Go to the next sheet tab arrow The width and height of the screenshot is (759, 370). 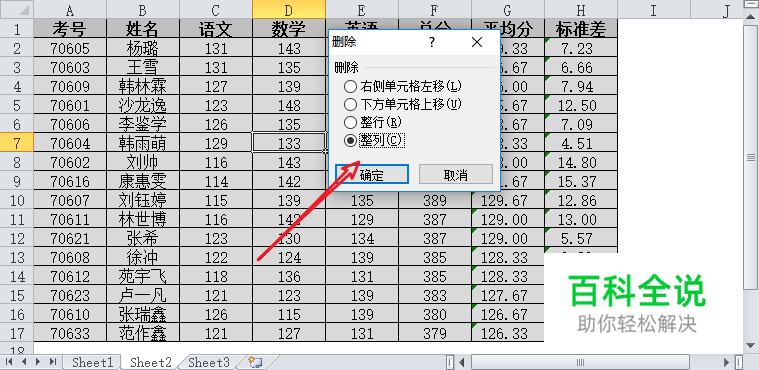38,362
